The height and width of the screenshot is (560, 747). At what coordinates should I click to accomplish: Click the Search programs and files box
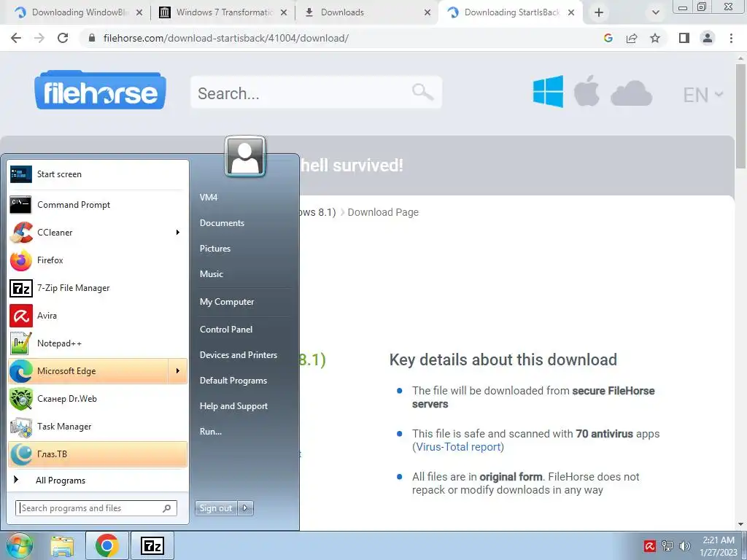click(x=96, y=508)
